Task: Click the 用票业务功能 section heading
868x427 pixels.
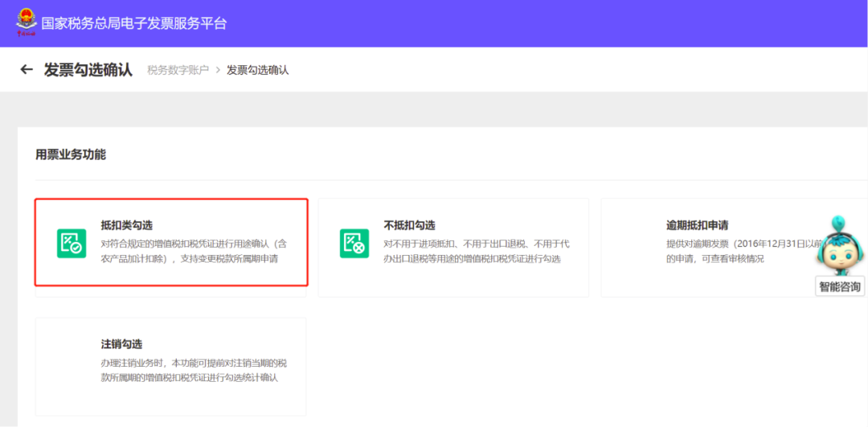Action: (71, 154)
